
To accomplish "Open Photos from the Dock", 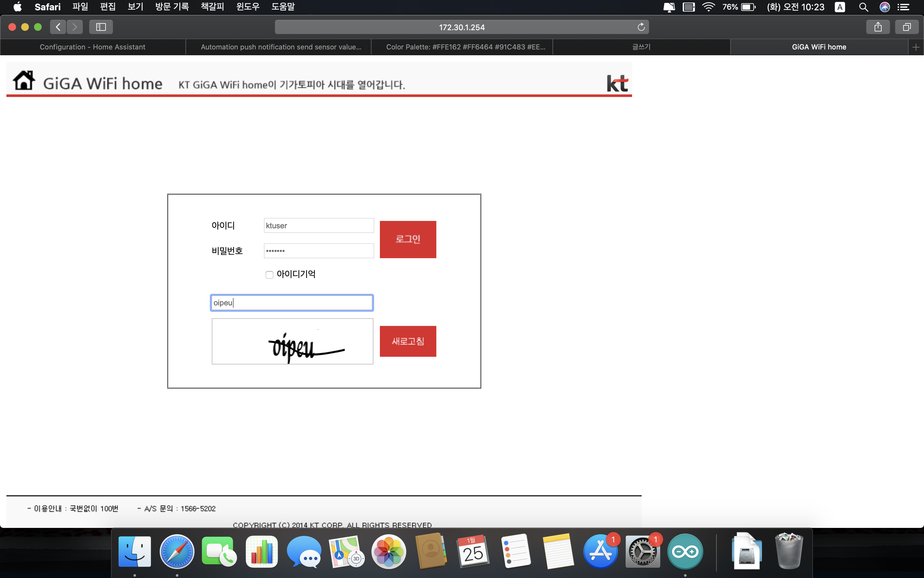I will tap(389, 551).
